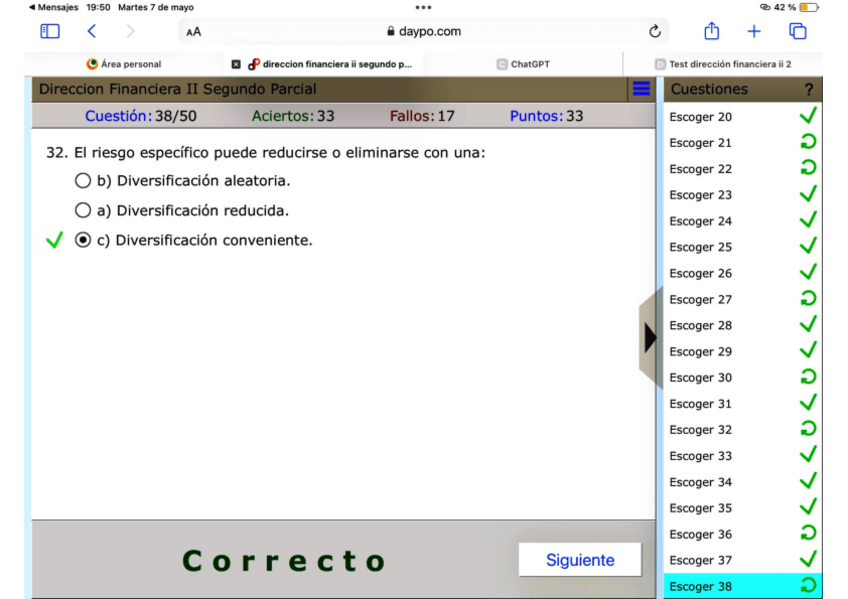848x599 pixels.
Task: Collapse the questions panel with black arrow
Action: (650, 338)
